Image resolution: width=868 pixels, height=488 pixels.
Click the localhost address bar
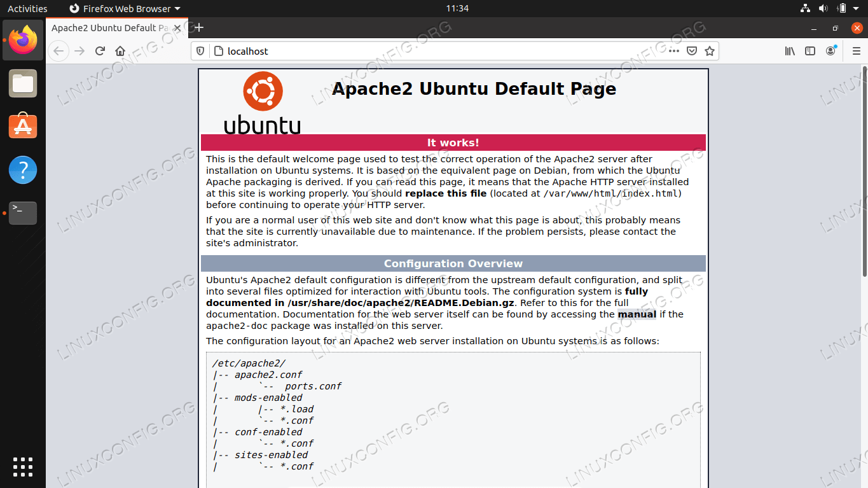[432, 51]
